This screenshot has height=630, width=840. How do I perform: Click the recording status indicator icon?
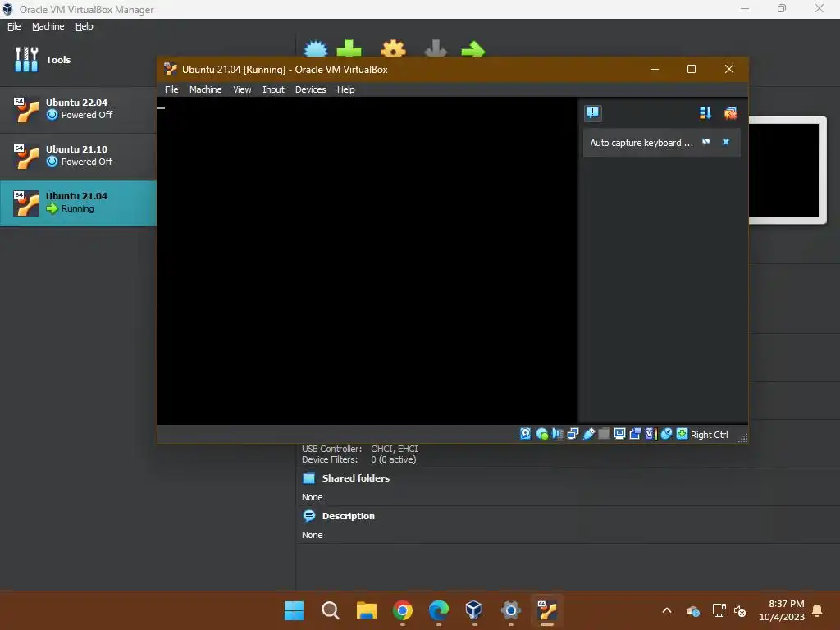tap(636, 434)
